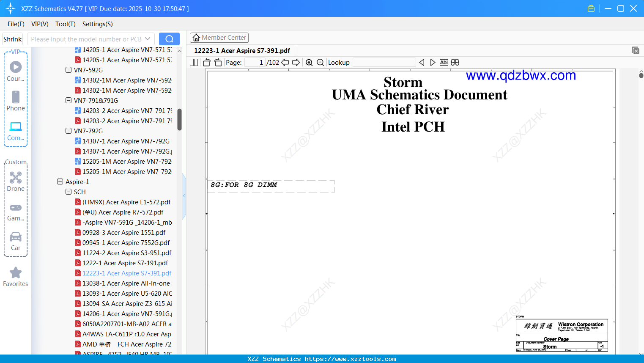Open 13038-1 Acer Aspire All-in-one file

pos(122,283)
